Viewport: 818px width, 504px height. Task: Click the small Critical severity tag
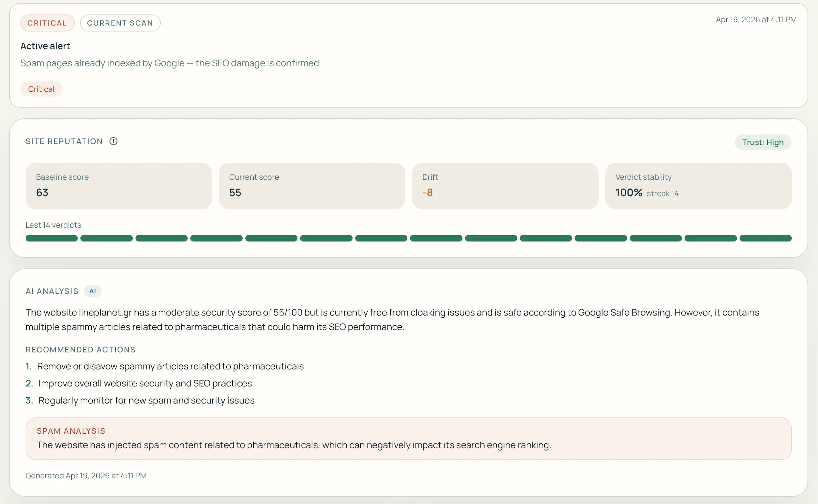(41, 89)
